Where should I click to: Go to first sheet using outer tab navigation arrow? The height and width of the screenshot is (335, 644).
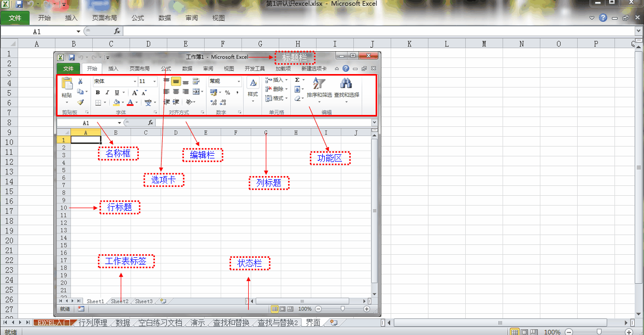point(5,323)
